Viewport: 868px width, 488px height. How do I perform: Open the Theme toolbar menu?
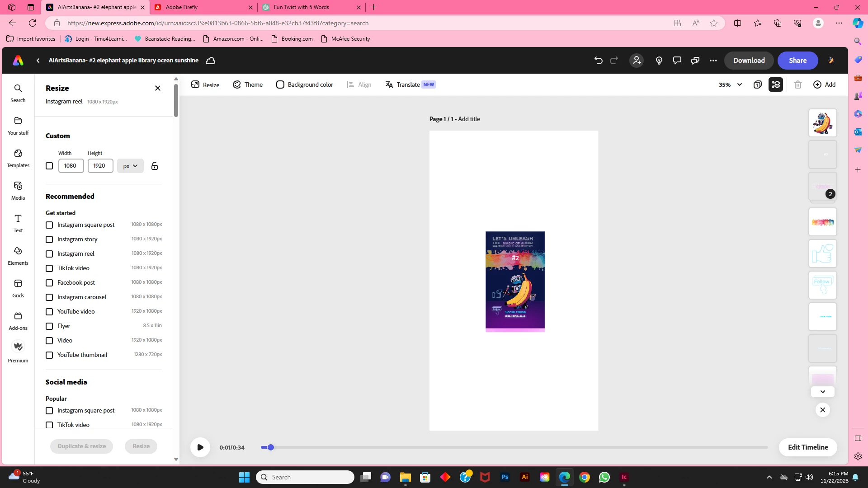point(248,84)
